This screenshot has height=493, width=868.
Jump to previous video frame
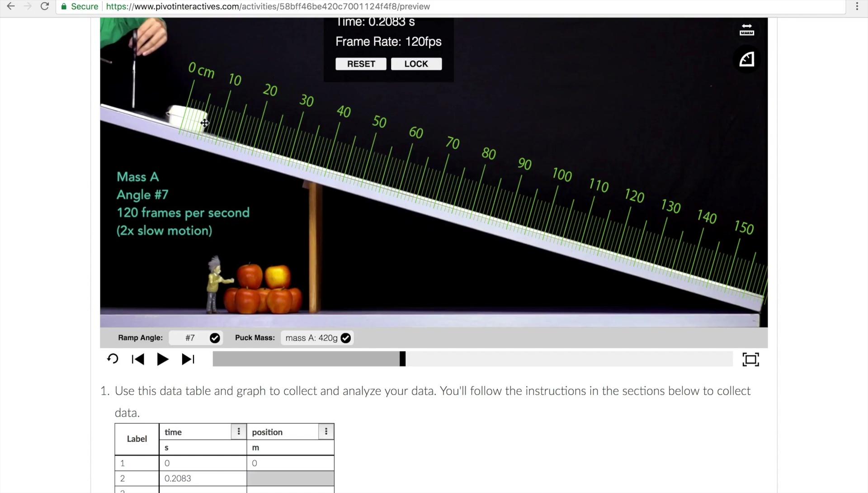click(x=137, y=359)
